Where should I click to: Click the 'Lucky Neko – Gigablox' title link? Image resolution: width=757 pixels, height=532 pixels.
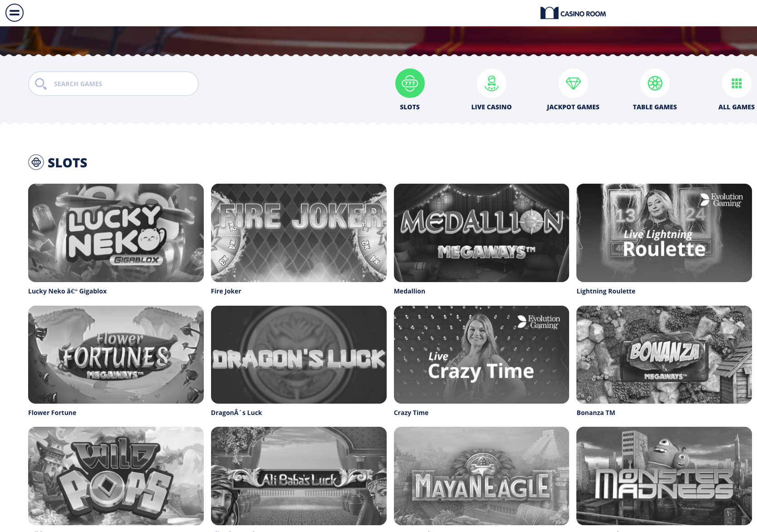(x=67, y=291)
